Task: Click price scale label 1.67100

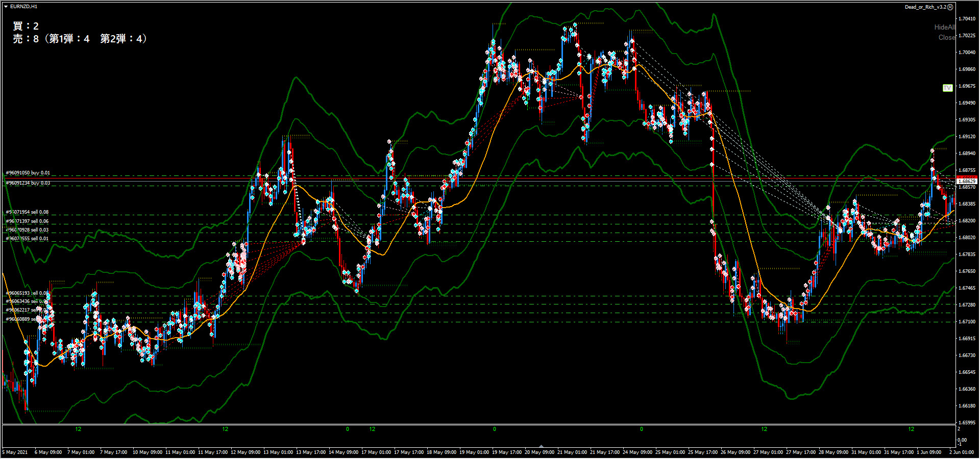Action: click(x=967, y=322)
